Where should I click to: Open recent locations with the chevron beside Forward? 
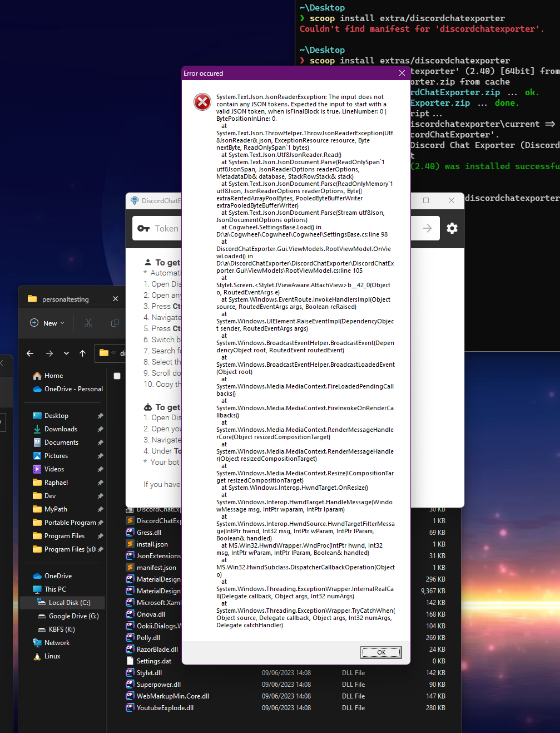tap(66, 353)
